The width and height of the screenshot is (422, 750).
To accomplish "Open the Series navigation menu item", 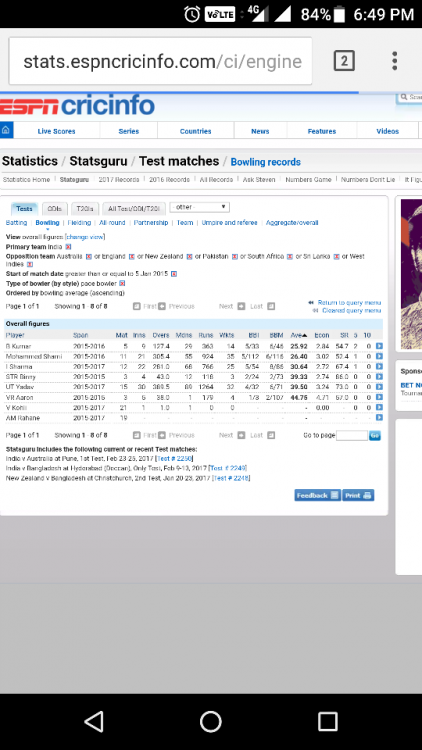I will (129, 131).
